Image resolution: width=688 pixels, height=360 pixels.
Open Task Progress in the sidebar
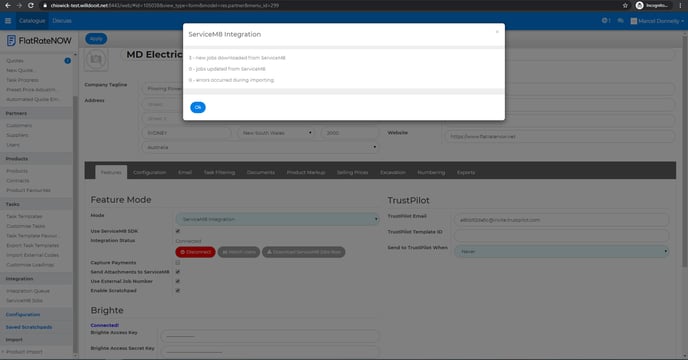pos(22,80)
